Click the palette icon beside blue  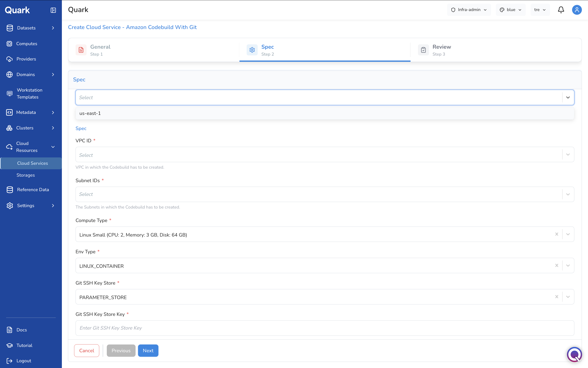(x=502, y=10)
